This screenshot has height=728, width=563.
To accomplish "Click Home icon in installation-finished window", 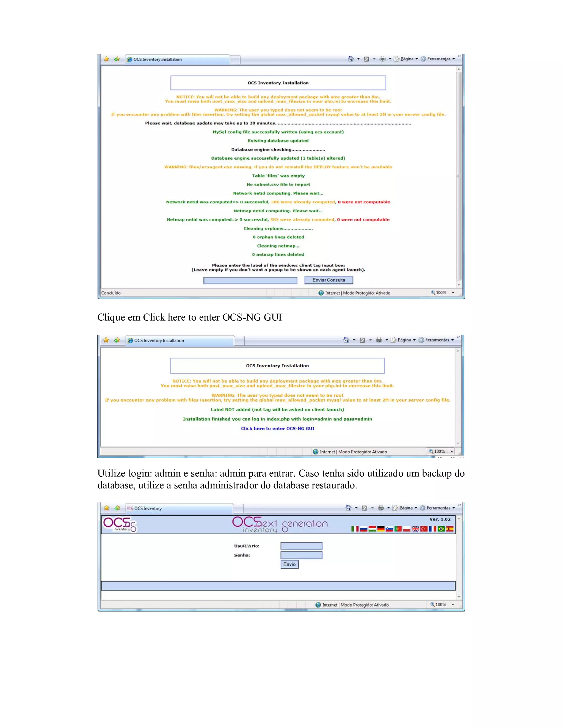I will (x=346, y=340).
